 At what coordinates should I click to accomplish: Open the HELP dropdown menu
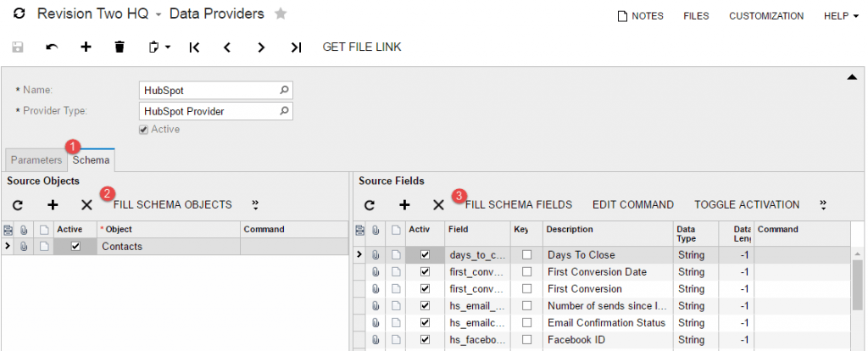(x=841, y=16)
